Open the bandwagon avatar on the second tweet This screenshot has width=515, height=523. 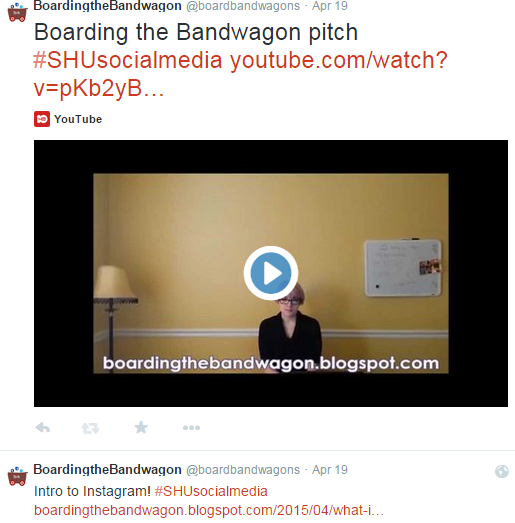(x=17, y=476)
